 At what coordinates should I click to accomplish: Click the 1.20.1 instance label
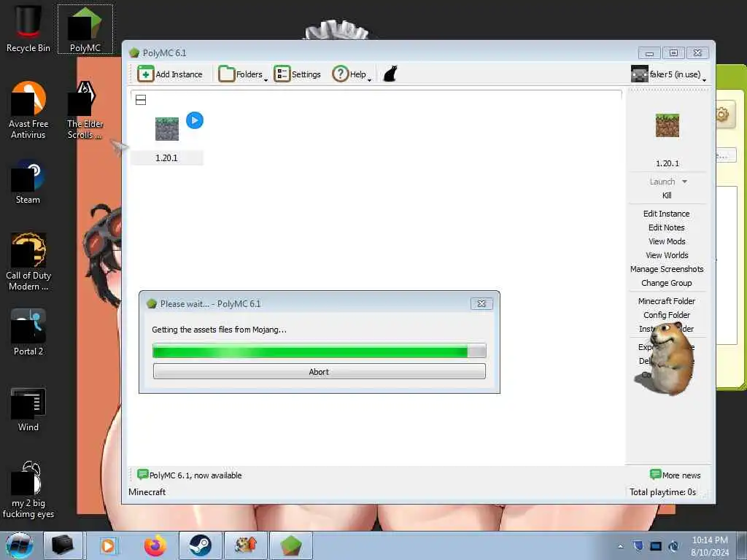point(166,157)
